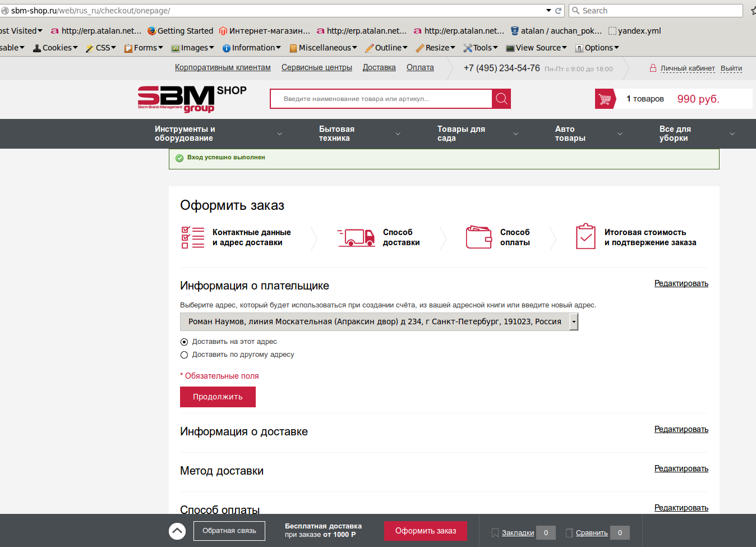Image resolution: width=756 pixels, height=547 pixels.
Task: Open the Личный кабинет link
Action: 688,68
